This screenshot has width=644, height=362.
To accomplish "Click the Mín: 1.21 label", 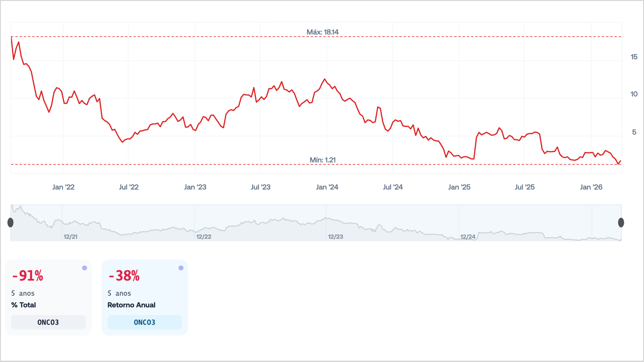I will coord(322,160).
